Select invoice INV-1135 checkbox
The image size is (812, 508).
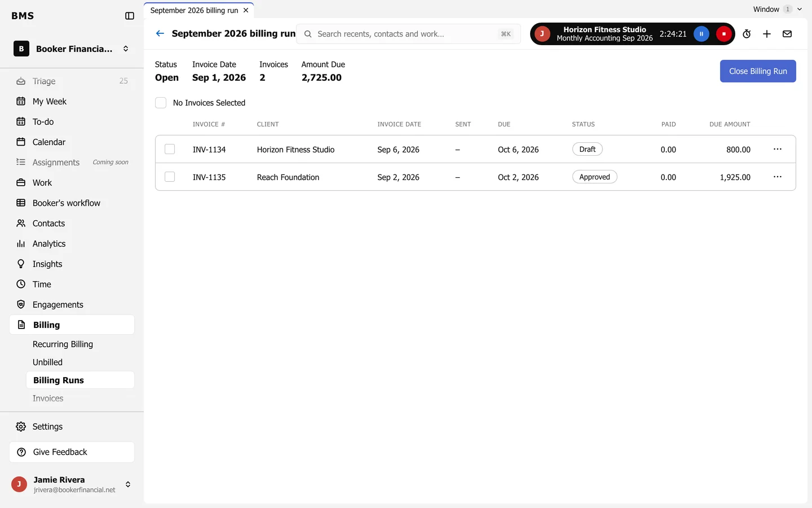coord(170,177)
